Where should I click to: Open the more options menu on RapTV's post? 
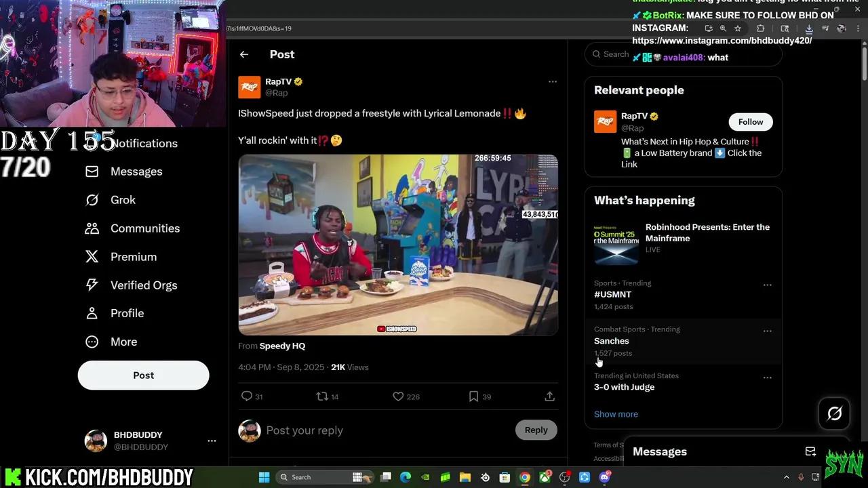tap(553, 81)
